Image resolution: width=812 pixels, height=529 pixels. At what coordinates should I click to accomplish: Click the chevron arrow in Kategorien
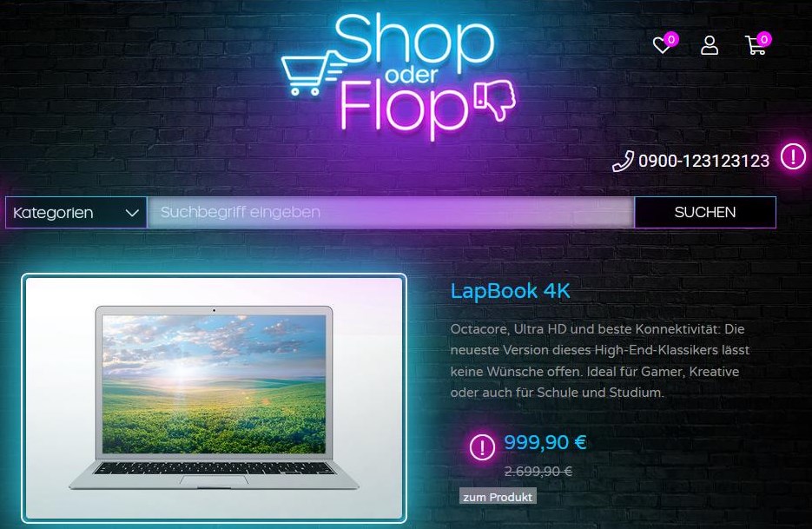click(132, 213)
